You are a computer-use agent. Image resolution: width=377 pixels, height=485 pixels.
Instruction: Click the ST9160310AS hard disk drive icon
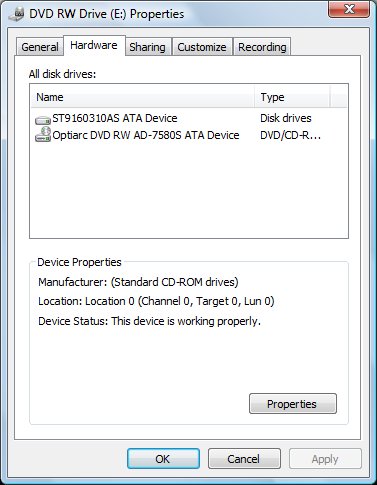(x=43, y=119)
